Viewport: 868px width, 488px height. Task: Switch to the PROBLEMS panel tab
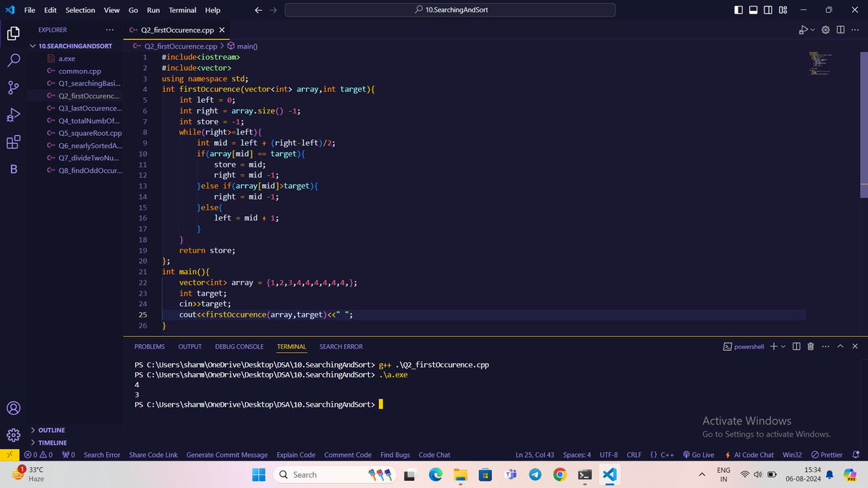[x=150, y=346]
